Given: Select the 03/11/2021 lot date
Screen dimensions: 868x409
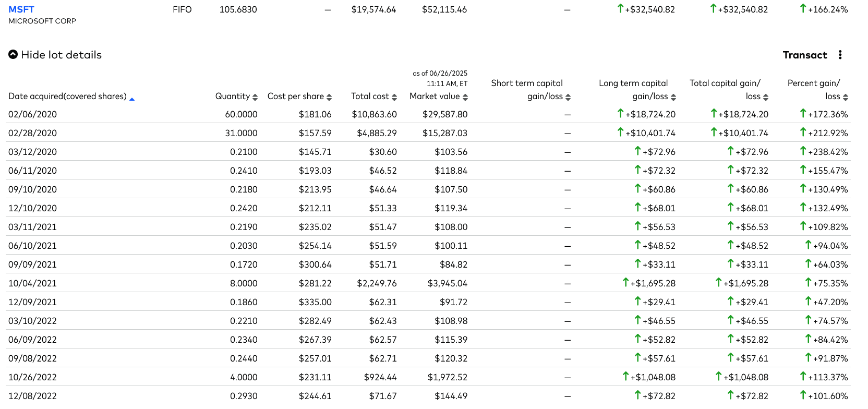Looking at the screenshot, I should (32, 227).
